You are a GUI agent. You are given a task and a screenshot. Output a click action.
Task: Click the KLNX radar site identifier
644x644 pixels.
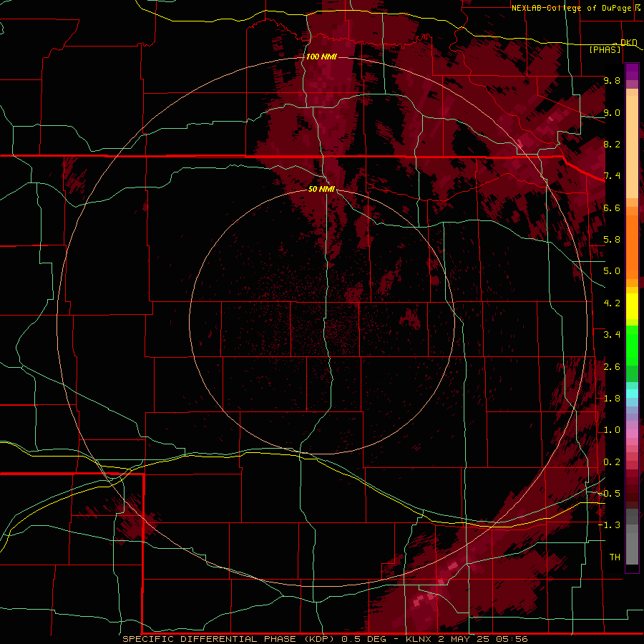click(x=419, y=639)
